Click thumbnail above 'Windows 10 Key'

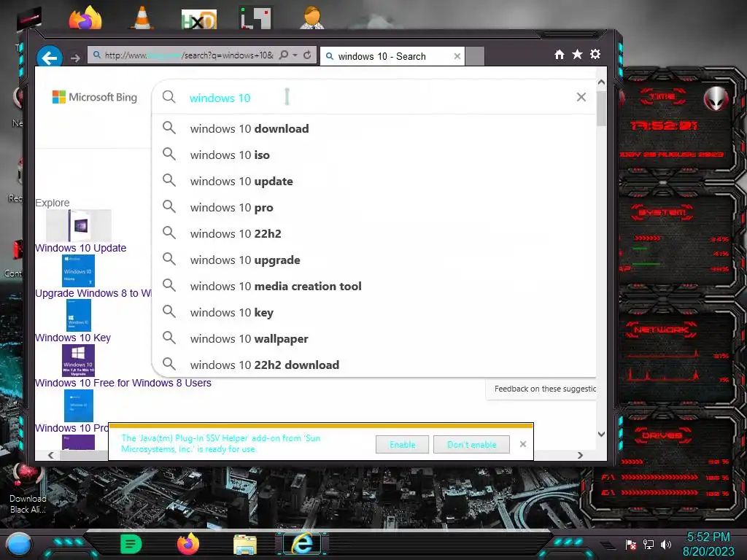tap(78, 315)
